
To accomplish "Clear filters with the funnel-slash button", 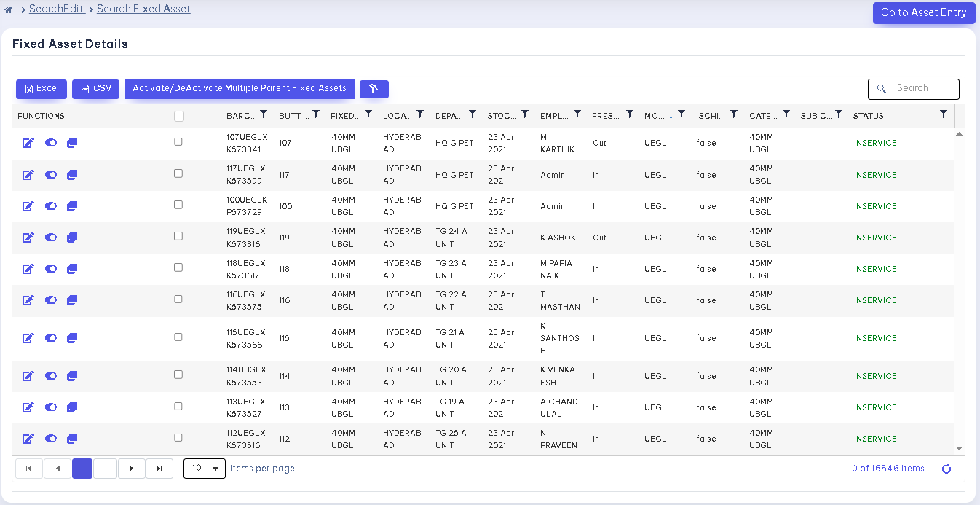I will pos(374,89).
